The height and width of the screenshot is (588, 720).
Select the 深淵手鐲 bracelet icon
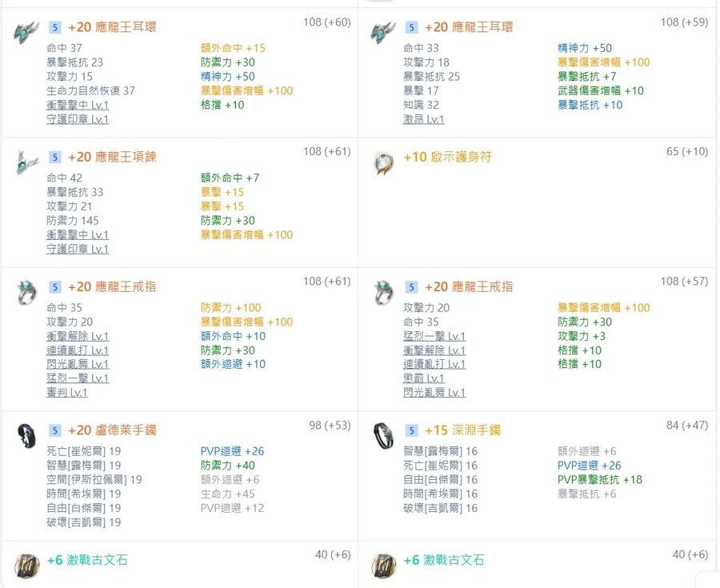384,435
